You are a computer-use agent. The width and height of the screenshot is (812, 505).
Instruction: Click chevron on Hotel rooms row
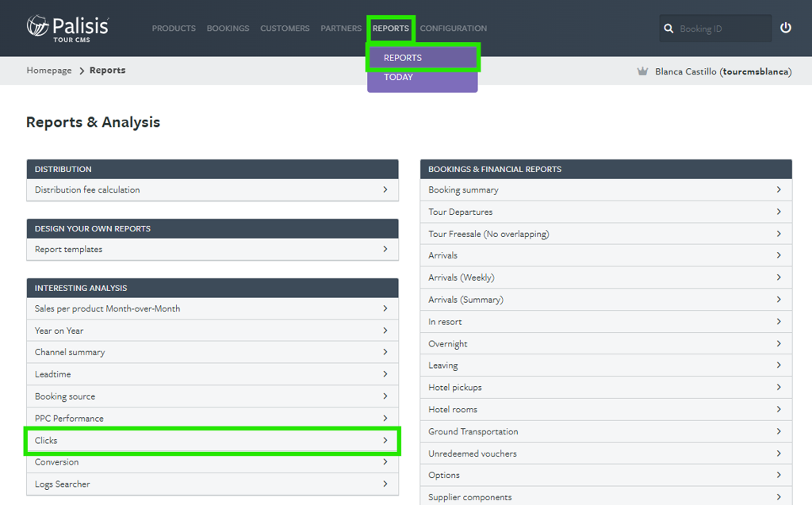(779, 409)
